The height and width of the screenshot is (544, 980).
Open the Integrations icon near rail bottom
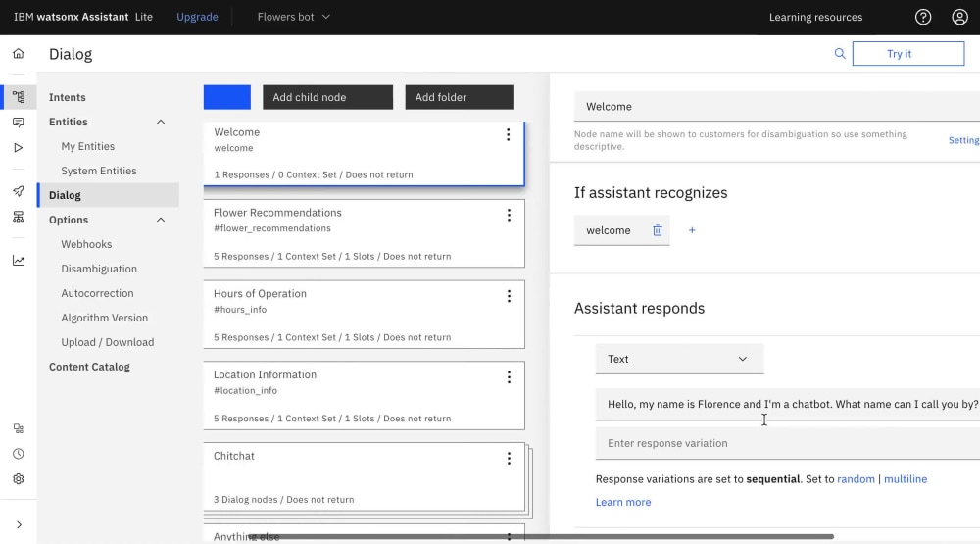coord(18,428)
